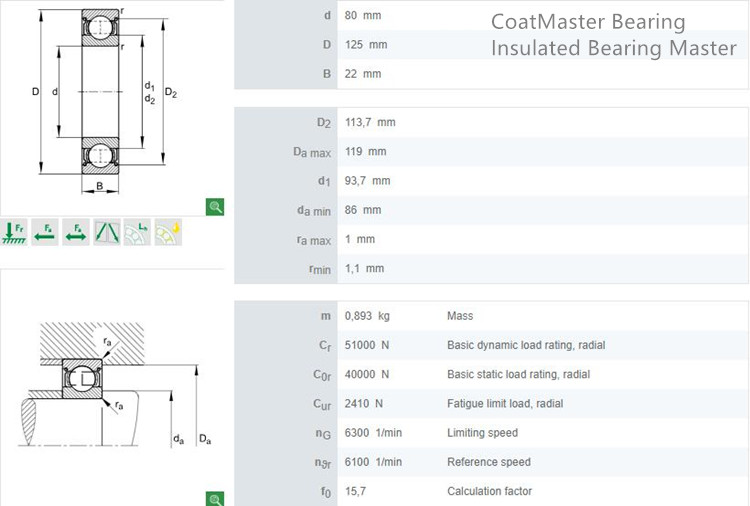Select the ra max value 1 mm

pos(360,239)
